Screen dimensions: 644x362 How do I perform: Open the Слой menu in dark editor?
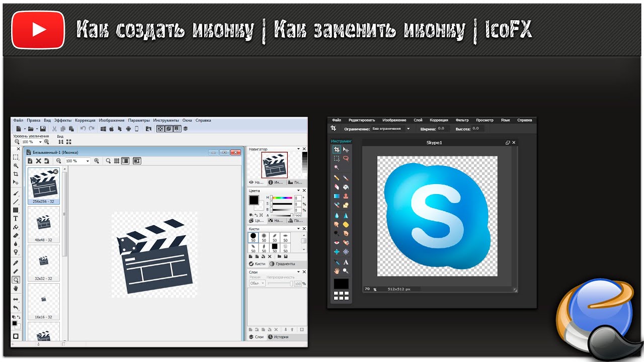(418, 120)
